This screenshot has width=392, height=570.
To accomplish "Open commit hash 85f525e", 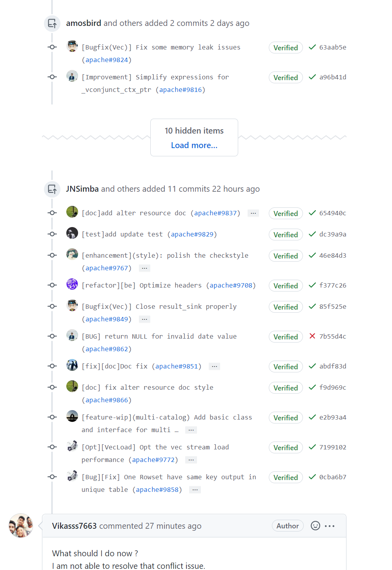I will pos(333,306).
